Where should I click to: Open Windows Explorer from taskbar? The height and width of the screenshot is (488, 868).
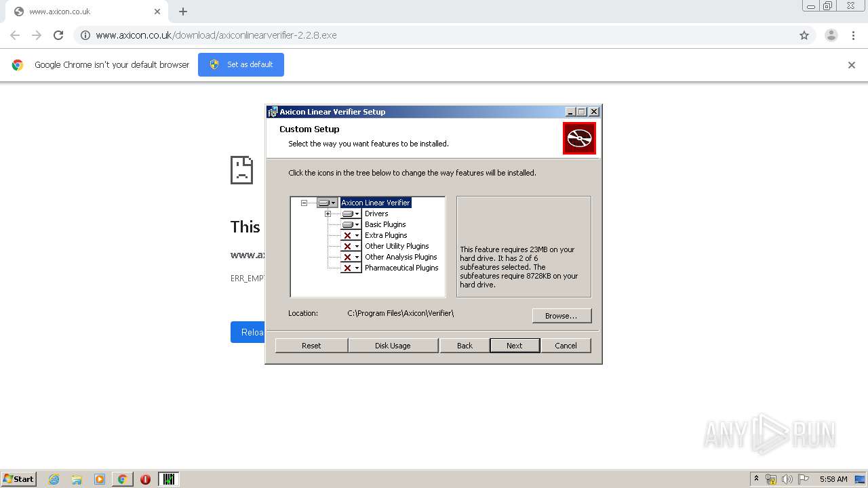click(x=77, y=479)
